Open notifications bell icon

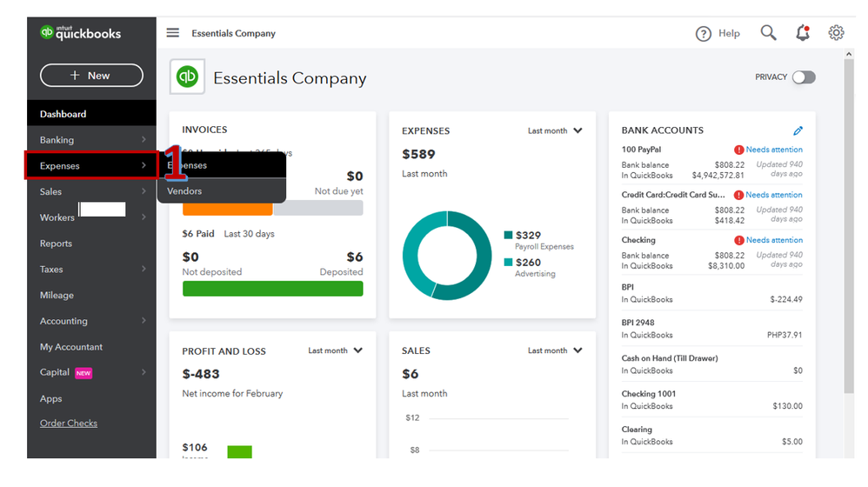[803, 33]
